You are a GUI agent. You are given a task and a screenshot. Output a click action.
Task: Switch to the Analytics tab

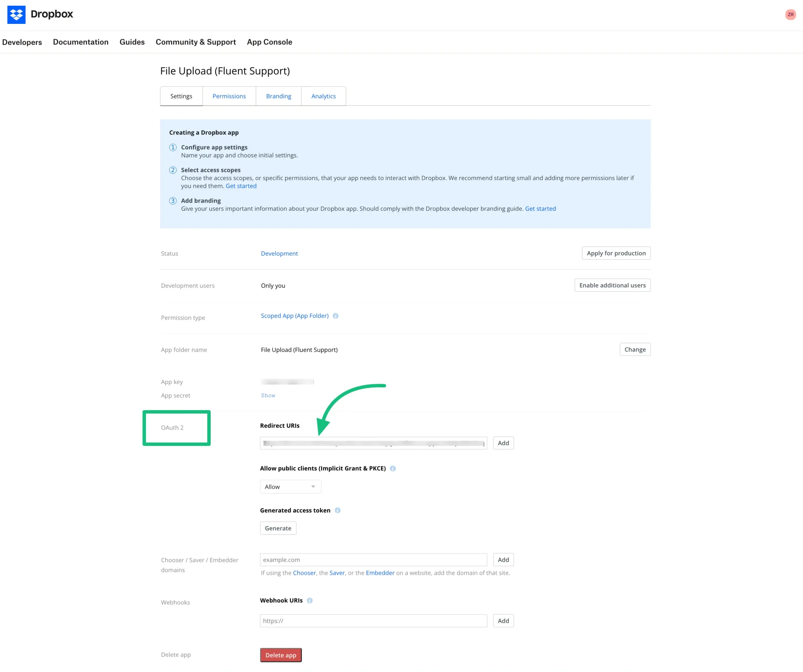323,96
